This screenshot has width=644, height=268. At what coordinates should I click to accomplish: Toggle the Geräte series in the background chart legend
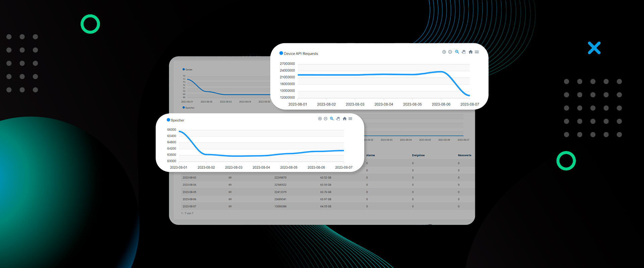pos(189,70)
